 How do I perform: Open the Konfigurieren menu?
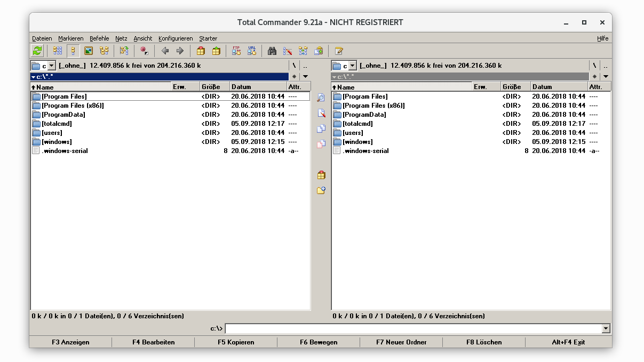click(x=176, y=38)
